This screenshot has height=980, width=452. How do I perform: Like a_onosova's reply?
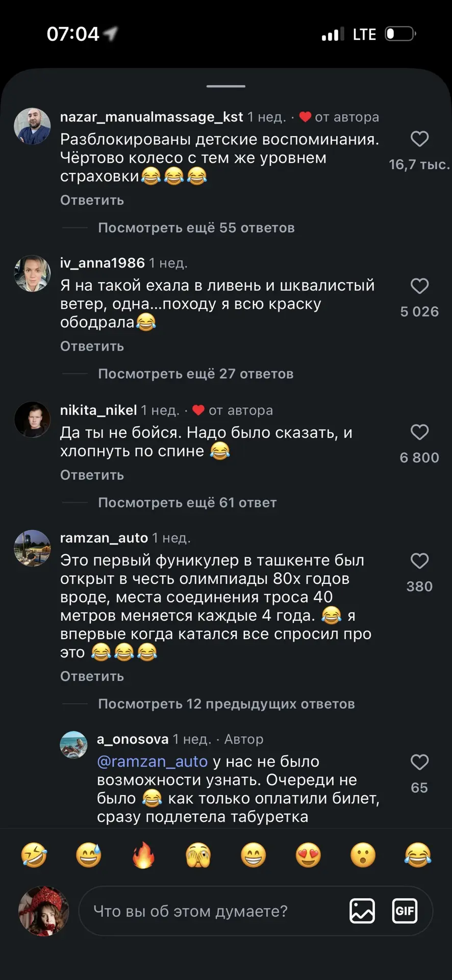(x=419, y=762)
